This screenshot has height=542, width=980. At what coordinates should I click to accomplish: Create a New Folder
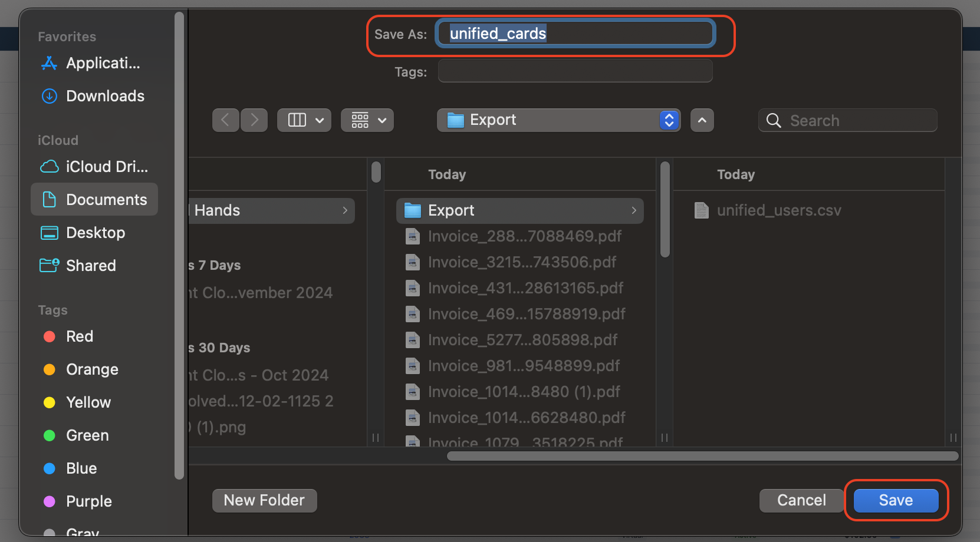point(264,500)
